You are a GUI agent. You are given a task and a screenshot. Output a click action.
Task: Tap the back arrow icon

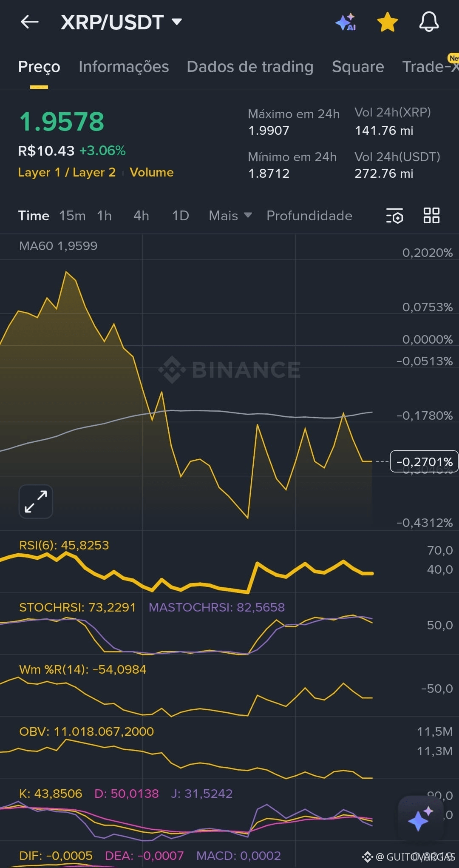[x=30, y=22]
